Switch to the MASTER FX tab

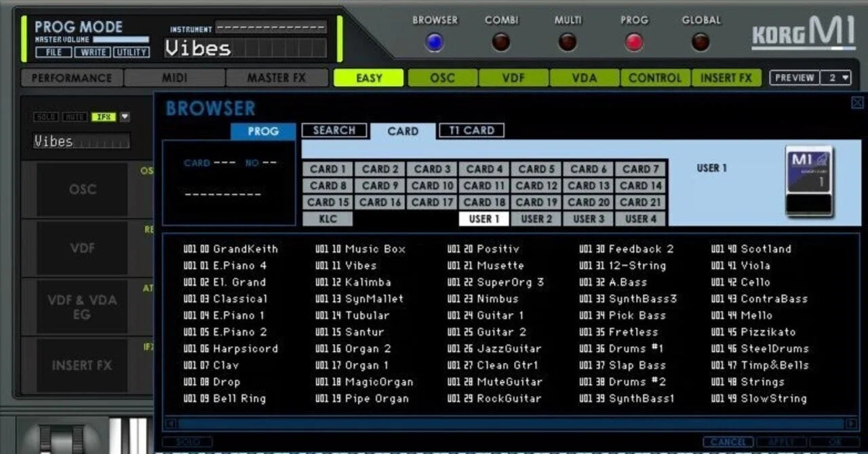click(x=277, y=78)
